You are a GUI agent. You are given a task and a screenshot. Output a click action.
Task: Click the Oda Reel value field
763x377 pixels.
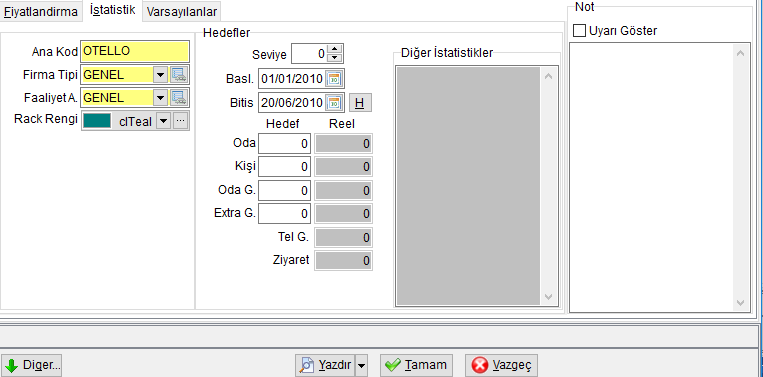point(344,144)
